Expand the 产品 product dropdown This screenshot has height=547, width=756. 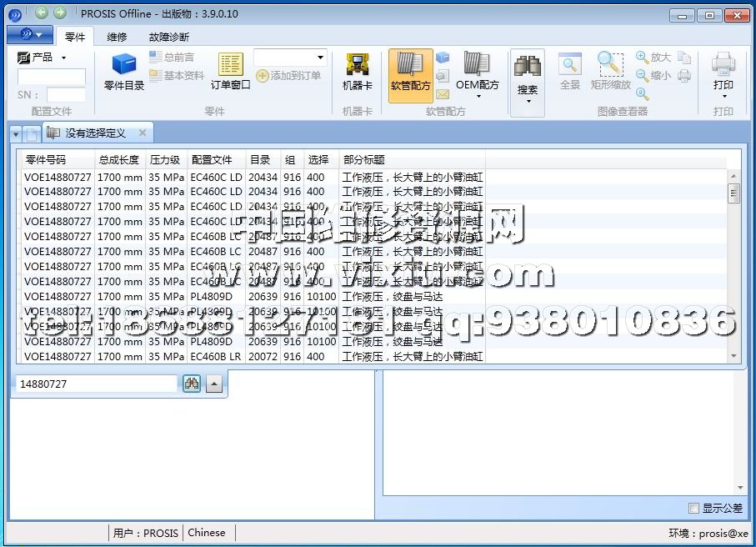(x=63, y=58)
